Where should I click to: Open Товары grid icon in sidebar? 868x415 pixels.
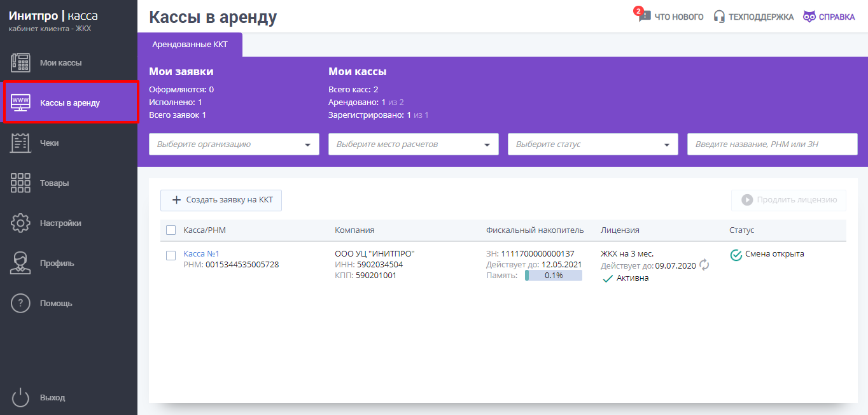pos(20,183)
